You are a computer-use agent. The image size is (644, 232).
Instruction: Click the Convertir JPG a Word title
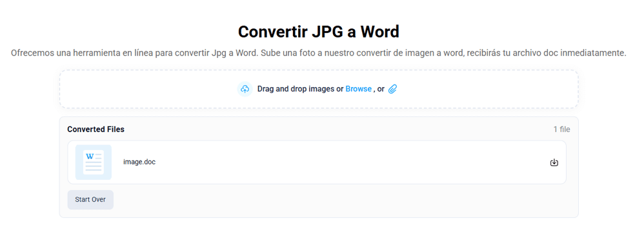(x=319, y=32)
